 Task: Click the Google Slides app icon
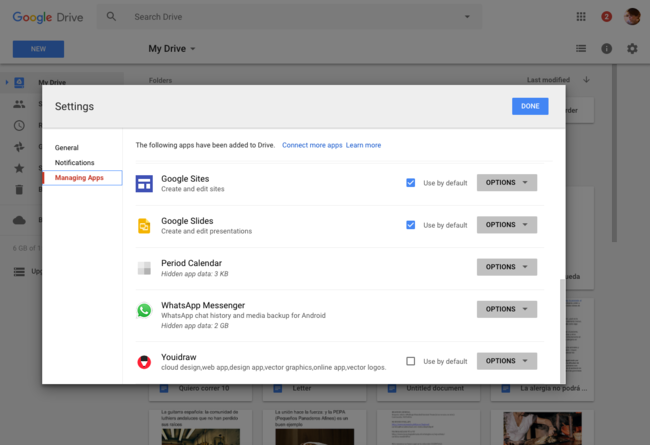coord(144,226)
